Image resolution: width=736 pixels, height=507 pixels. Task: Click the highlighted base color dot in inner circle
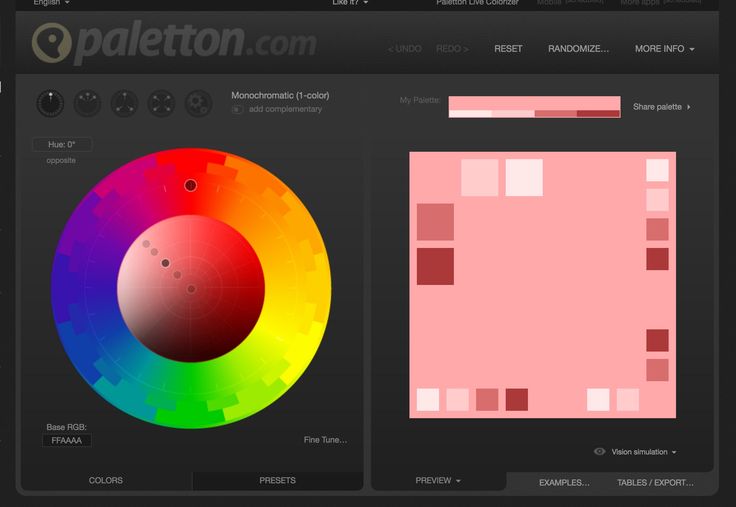[165, 263]
